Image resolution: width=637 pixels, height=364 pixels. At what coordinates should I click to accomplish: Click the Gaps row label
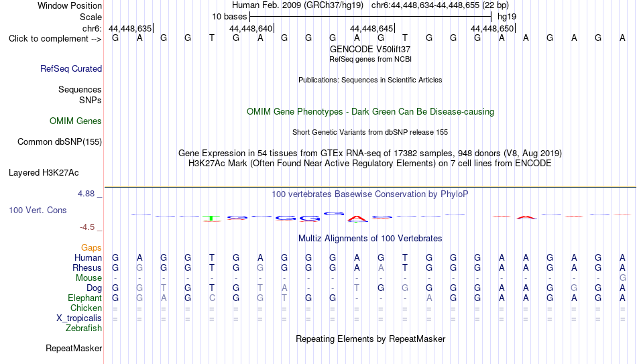(91, 248)
